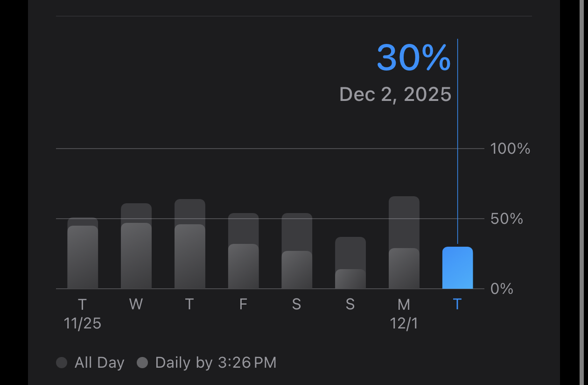Click the 30% percentage readout
This screenshot has width=588, height=385.
click(414, 58)
